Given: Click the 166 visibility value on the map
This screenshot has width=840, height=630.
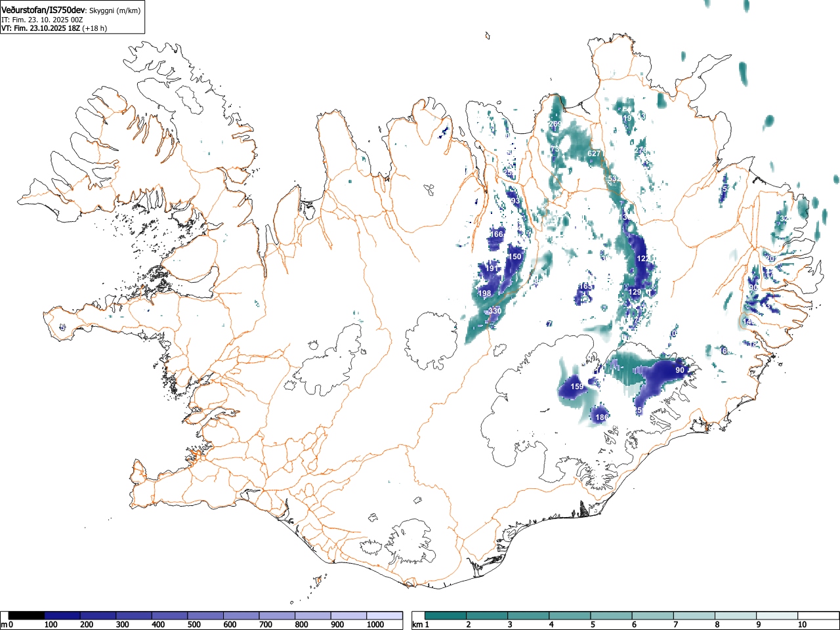Looking at the screenshot, I should tap(496, 234).
